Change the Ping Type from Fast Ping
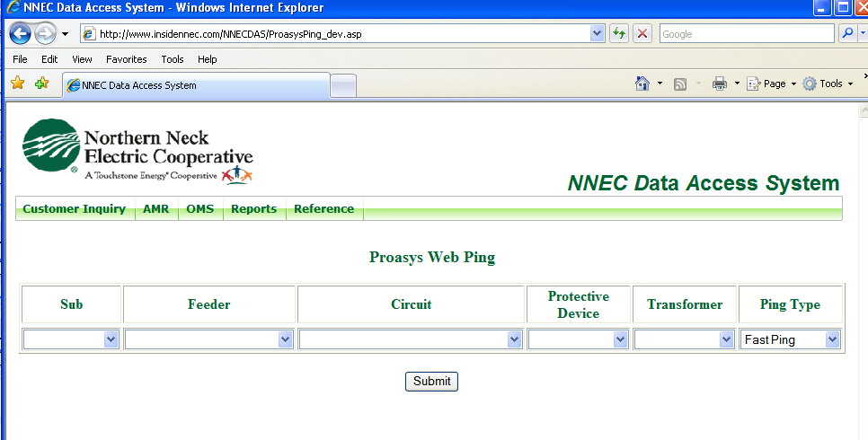Screen dimensions: 868x440 791,339
